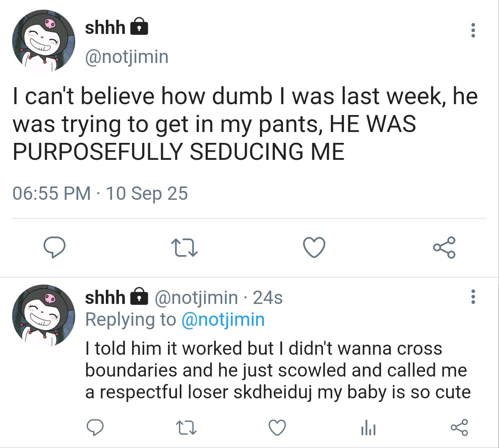Retweet the main tweet

point(184,247)
